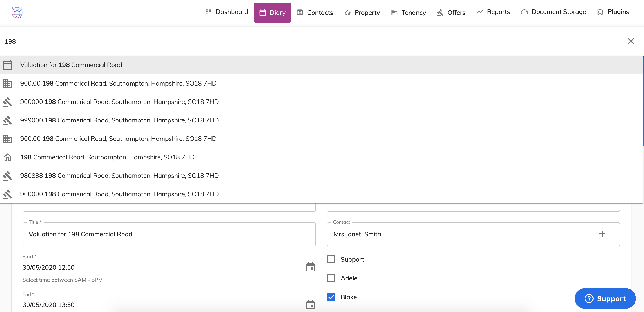The width and height of the screenshot is (644, 312).
Task: Go to the Reports section
Action: click(x=493, y=12)
